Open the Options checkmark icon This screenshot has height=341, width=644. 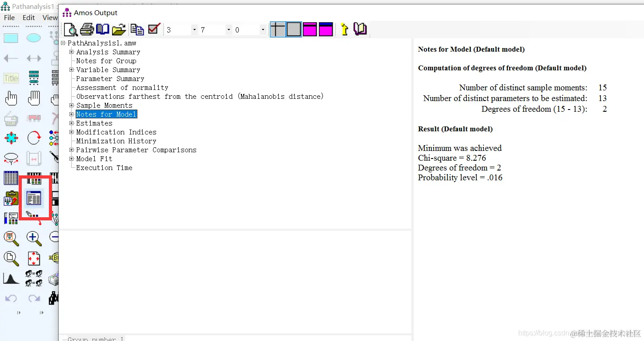coord(154,29)
